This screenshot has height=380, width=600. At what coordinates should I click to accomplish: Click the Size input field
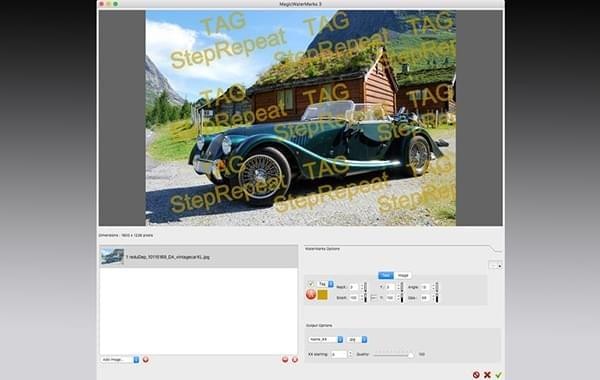click(425, 298)
